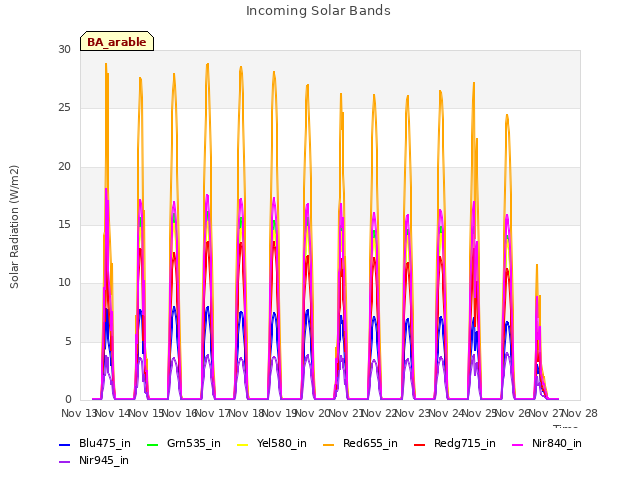Click the Red655_in legend color marker

click(x=329, y=444)
